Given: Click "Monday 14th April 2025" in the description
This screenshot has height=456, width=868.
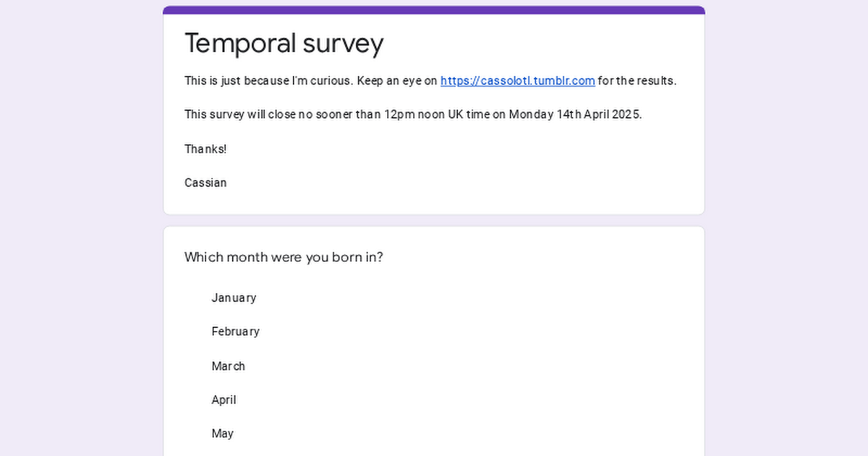Looking at the screenshot, I should (574, 114).
